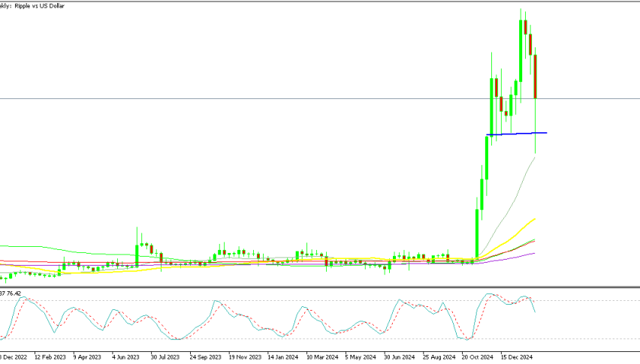Click the 30 Jul 2023 date label
Viewport: 640px width, 364px height.
[x=165, y=357]
